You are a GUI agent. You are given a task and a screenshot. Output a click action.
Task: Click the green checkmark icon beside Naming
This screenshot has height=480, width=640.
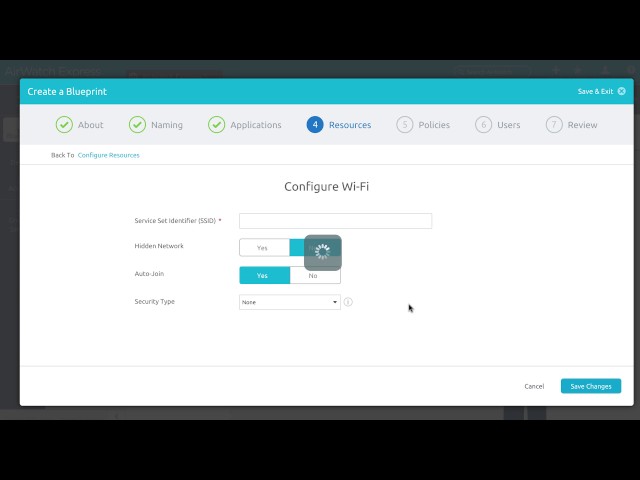tap(137, 124)
